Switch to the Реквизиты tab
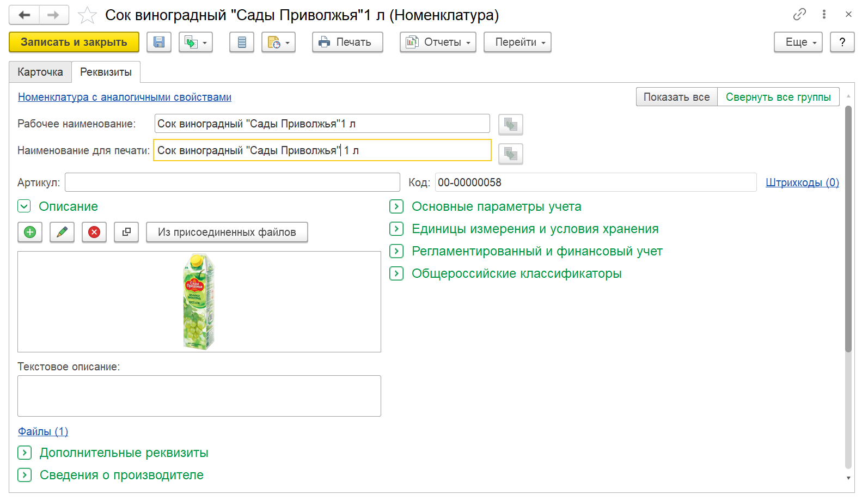868x500 pixels. (106, 72)
